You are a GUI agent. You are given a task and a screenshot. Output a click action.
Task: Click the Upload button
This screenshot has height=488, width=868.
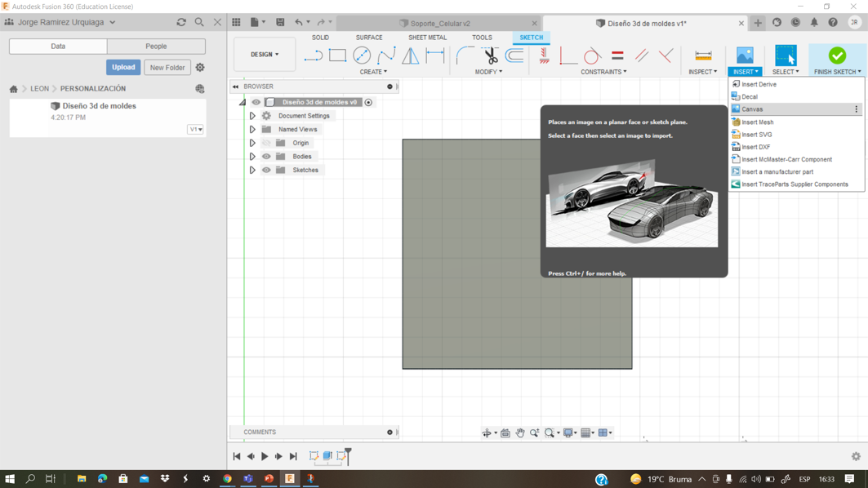[123, 68]
